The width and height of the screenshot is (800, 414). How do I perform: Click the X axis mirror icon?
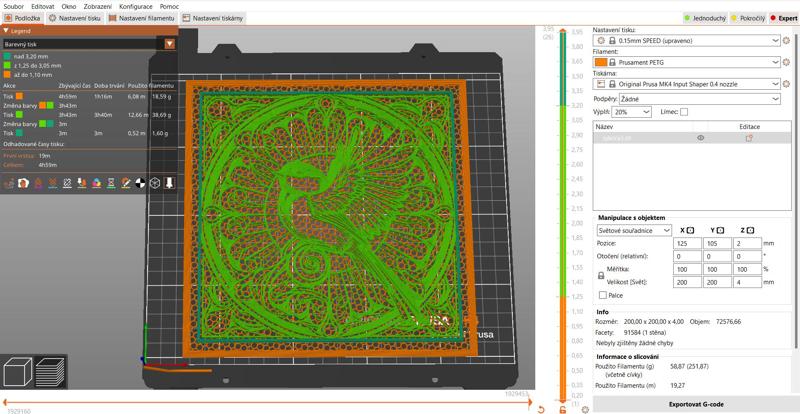click(690, 231)
